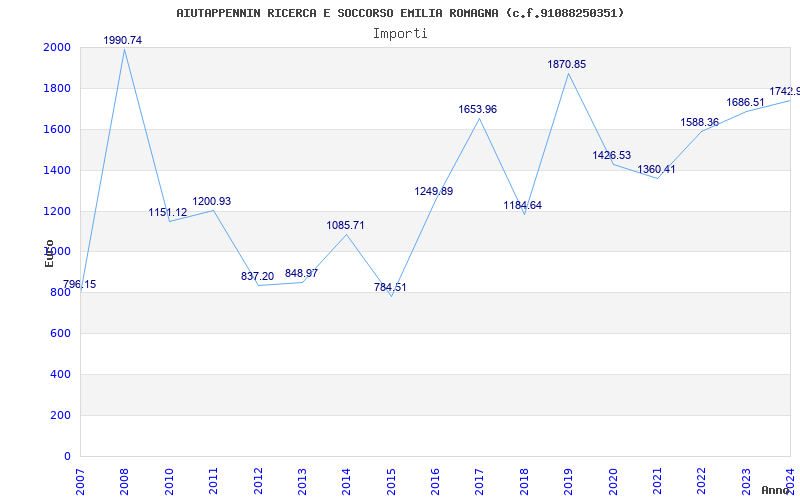Screen dimensions: 800x500
Task: Select the 2013 year tick label
Action: coord(302,481)
